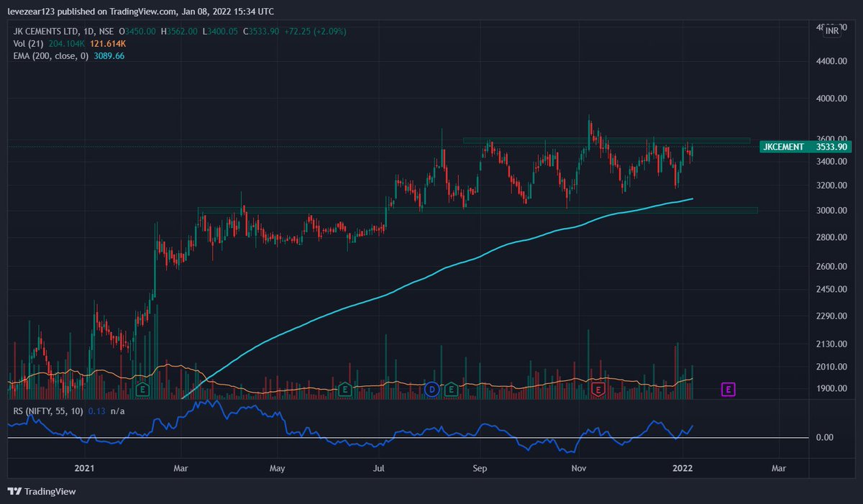863x504 pixels.
Task: Select the EMA (200, close, 0) indicator legend
Action: (51, 55)
